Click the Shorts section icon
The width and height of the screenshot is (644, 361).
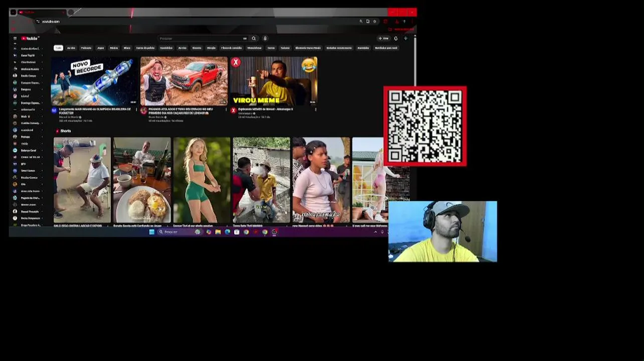coord(57,131)
